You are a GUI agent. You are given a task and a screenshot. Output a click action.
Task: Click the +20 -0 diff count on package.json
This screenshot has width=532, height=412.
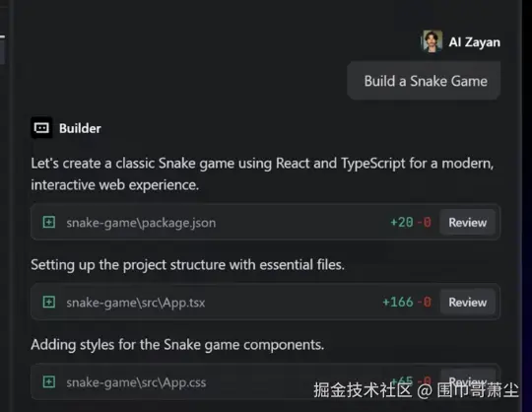411,223
